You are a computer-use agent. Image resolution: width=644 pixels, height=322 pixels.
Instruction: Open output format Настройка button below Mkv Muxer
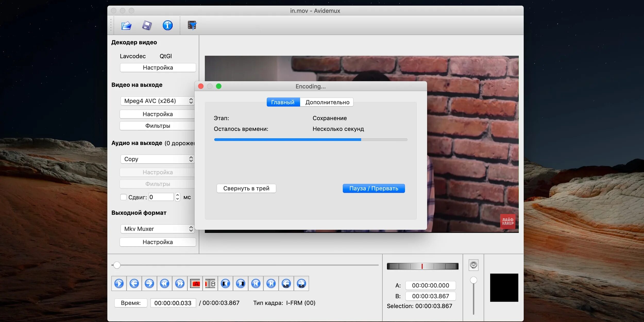pyautogui.click(x=158, y=242)
